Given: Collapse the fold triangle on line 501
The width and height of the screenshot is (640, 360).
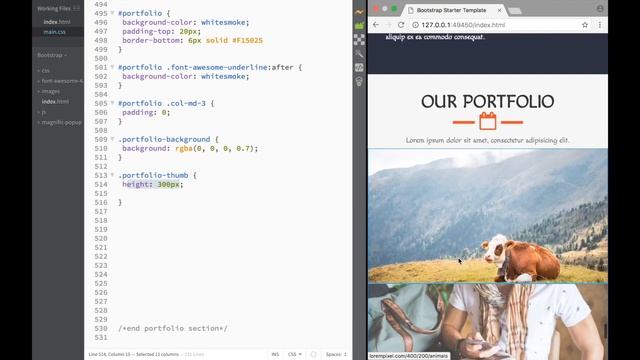Looking at the screenshot, I should point(112,67).
